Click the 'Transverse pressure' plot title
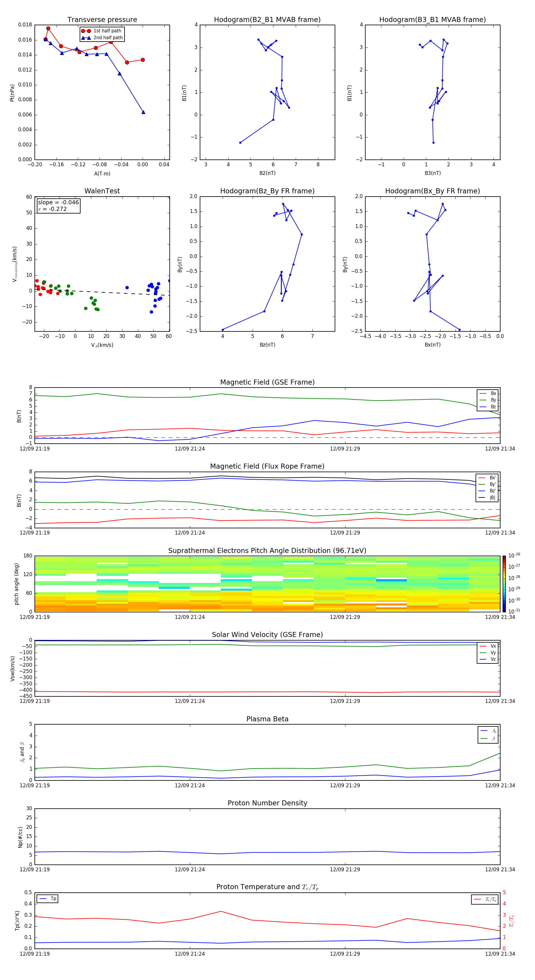 click(102, 20)
